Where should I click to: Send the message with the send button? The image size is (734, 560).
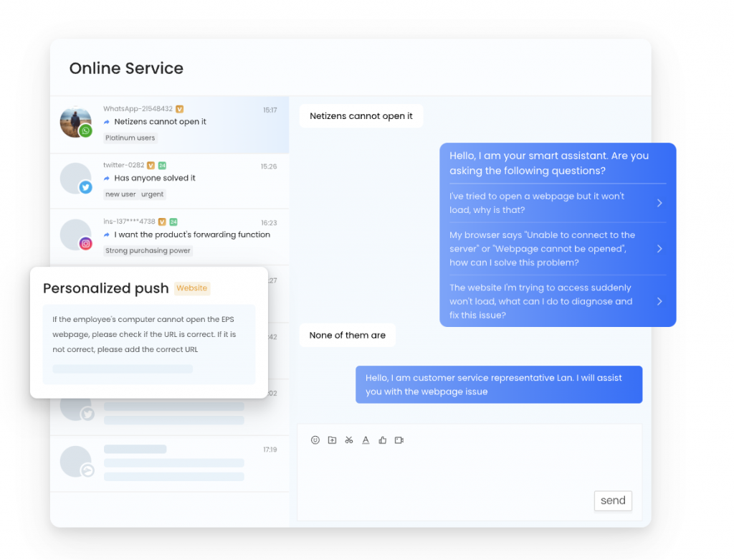point(613,500)
